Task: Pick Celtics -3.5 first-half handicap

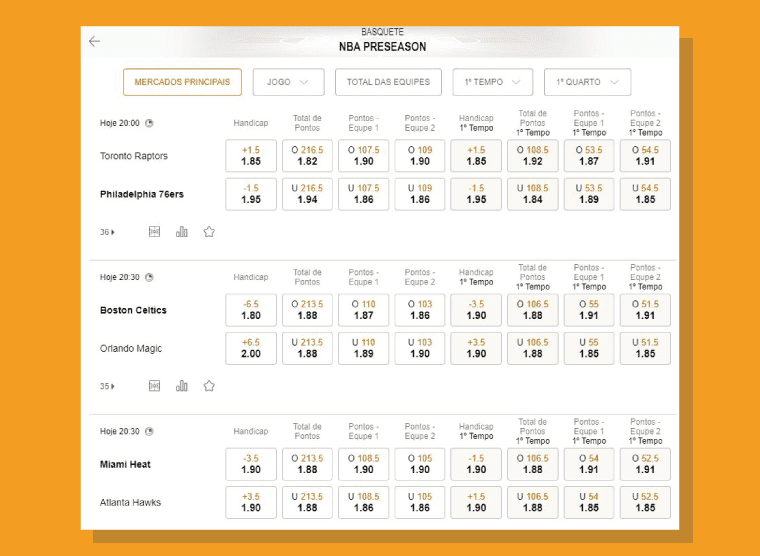Action: pos(476,310)
